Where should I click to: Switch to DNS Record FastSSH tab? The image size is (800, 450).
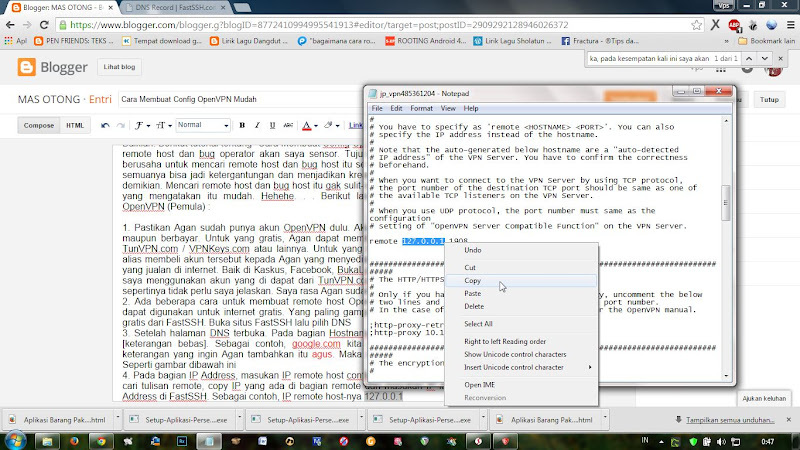point(175,8)
